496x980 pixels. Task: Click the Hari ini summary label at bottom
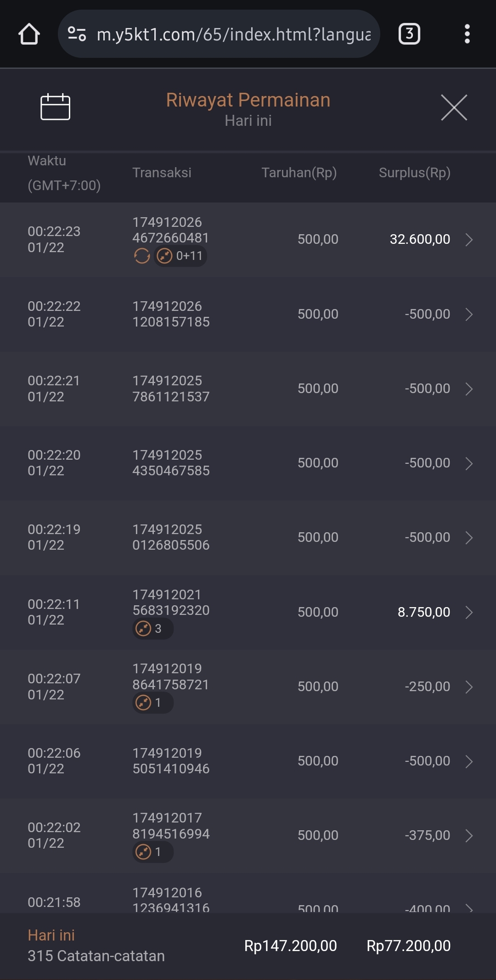coord(51,935)
